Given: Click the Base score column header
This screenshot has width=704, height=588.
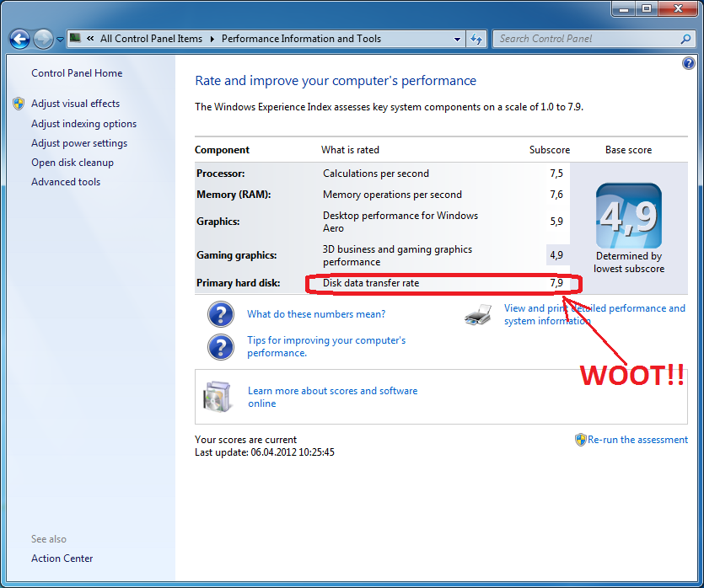Looking at the screenshot, I should click(x=628, y=150).
